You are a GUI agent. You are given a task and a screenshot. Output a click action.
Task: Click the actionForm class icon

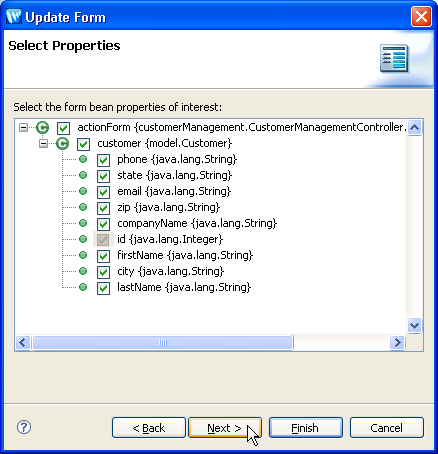click(x=43, y=127)
